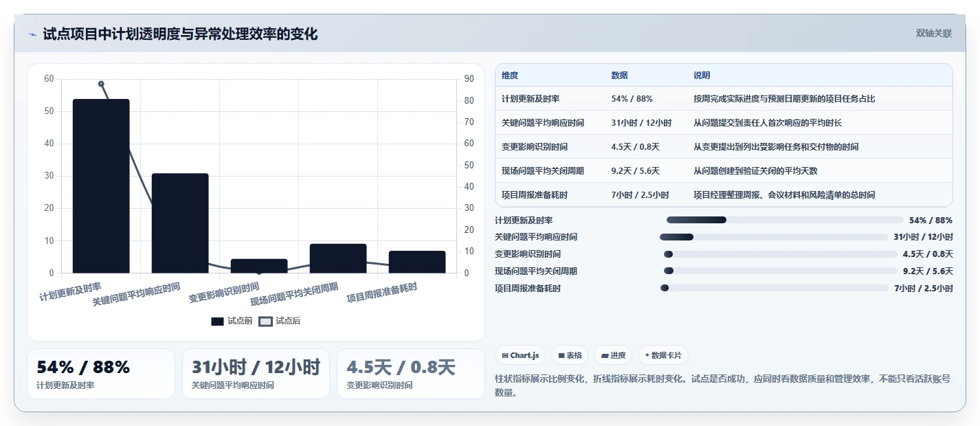Viewport: 980px width, 426px height.
Task: Click the panel title 试点项目中计划透明度与异常处理效率的变化
Action: click(180, 34)
